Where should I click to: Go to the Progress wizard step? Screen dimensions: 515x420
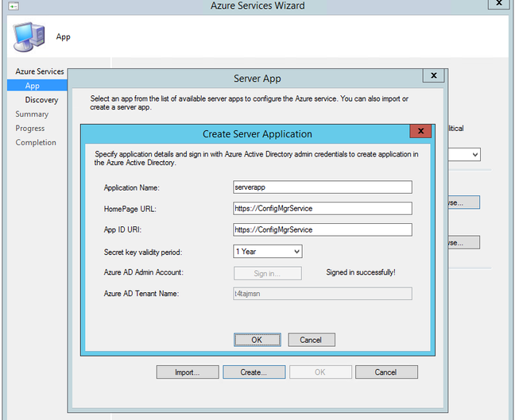click(30, 129)
